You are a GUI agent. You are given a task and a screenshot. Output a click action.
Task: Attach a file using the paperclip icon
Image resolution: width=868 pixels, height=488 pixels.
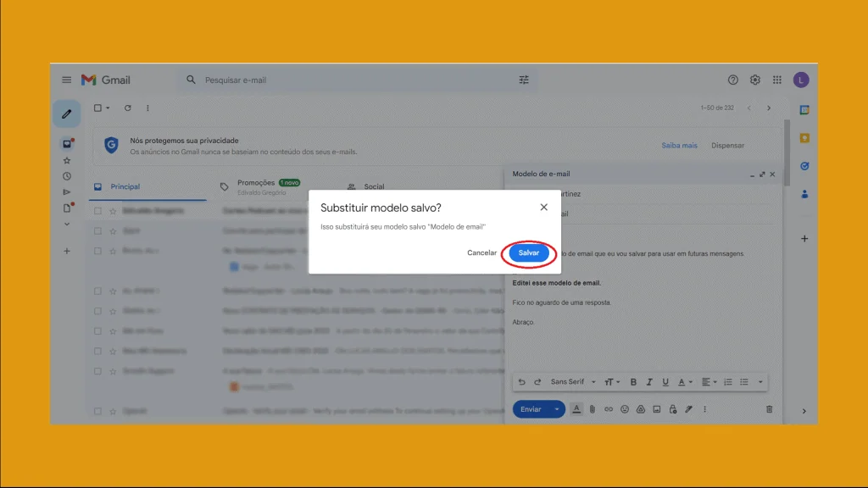592,408
